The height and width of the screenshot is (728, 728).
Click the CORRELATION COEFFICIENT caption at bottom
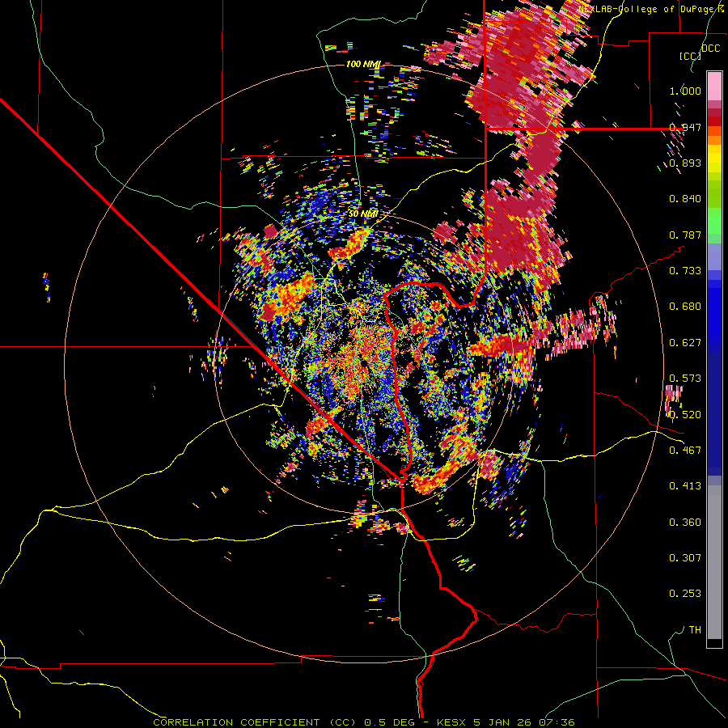point(364,722)
